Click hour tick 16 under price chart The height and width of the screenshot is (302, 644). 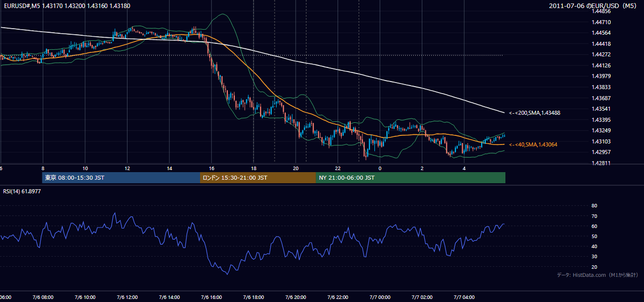point(212,168)
